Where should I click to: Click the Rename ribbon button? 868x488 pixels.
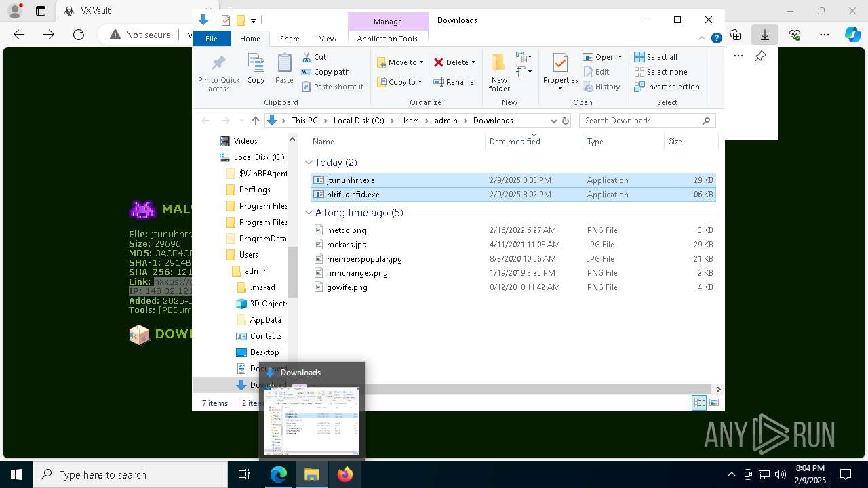454,82
